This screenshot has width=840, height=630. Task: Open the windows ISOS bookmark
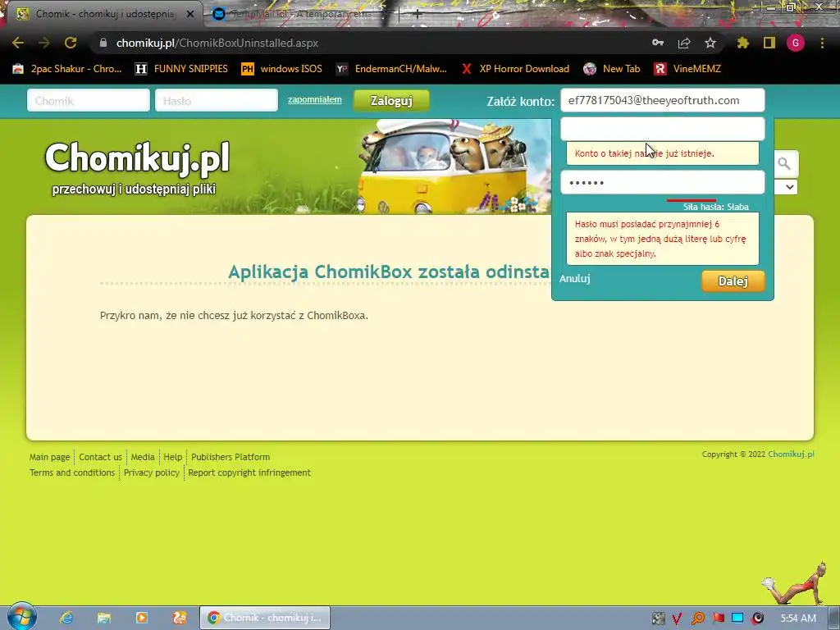point(282,69)
